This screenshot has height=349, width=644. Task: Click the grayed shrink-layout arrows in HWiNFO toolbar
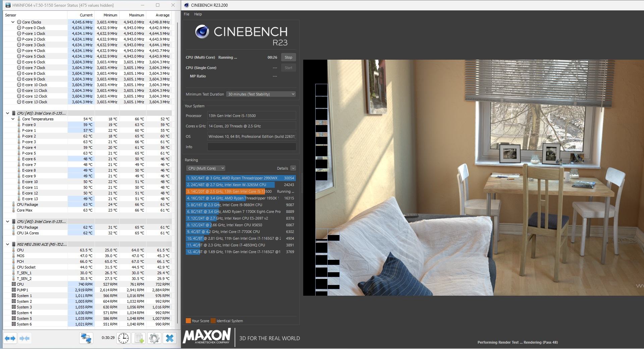(x=25, y=338)
